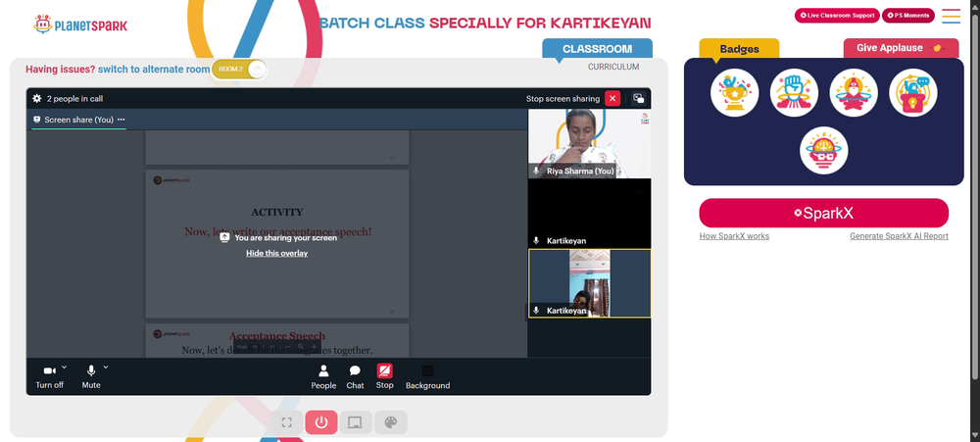Click the red power button to end class
Viewport: 980px width, 442px height.
point(321,422)
